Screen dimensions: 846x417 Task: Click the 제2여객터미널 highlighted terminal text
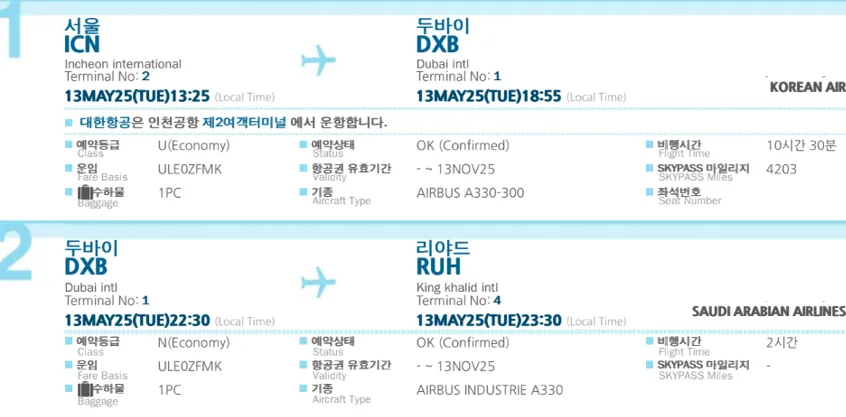coord(244,122)
